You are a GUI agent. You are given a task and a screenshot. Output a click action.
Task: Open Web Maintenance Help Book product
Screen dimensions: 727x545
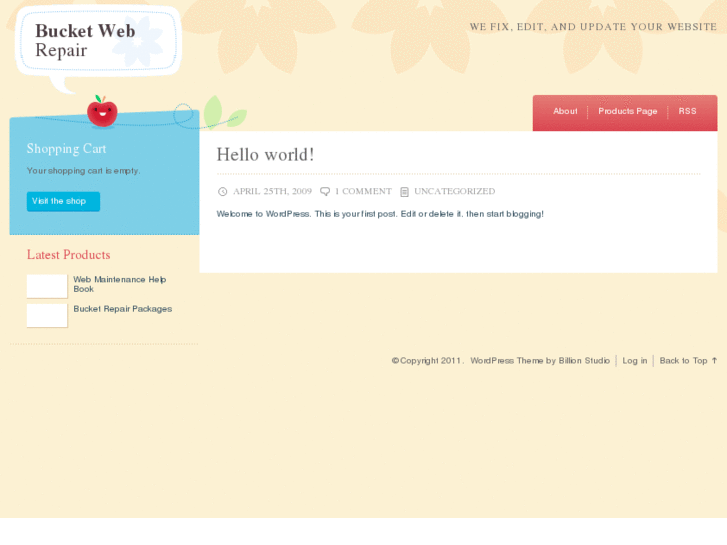(x=120, y=284)
